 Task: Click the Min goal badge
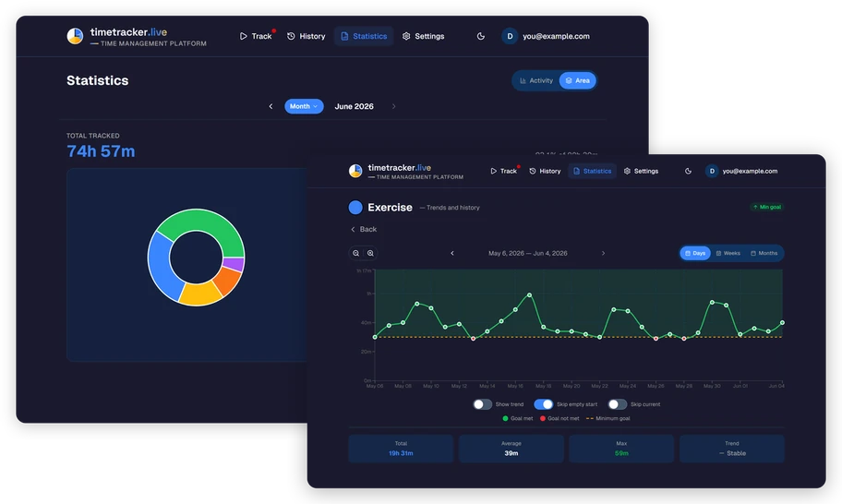(767, 207)
